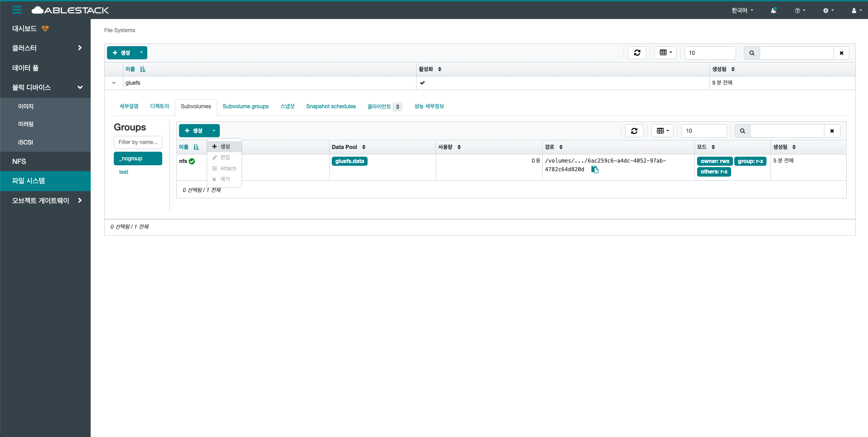This screenshot has width=868, height=437.
Task: Copy the subvolume path to clipboard
Action: point(595,169)
